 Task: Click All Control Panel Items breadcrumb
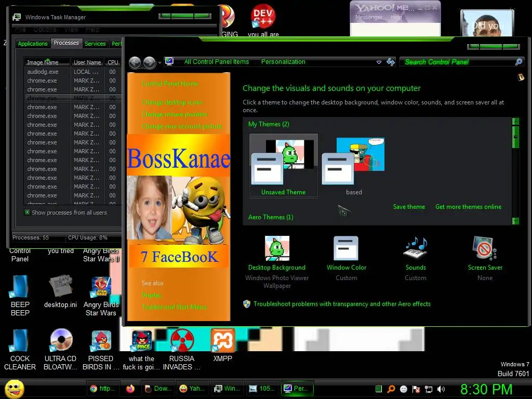pos(217,62)
